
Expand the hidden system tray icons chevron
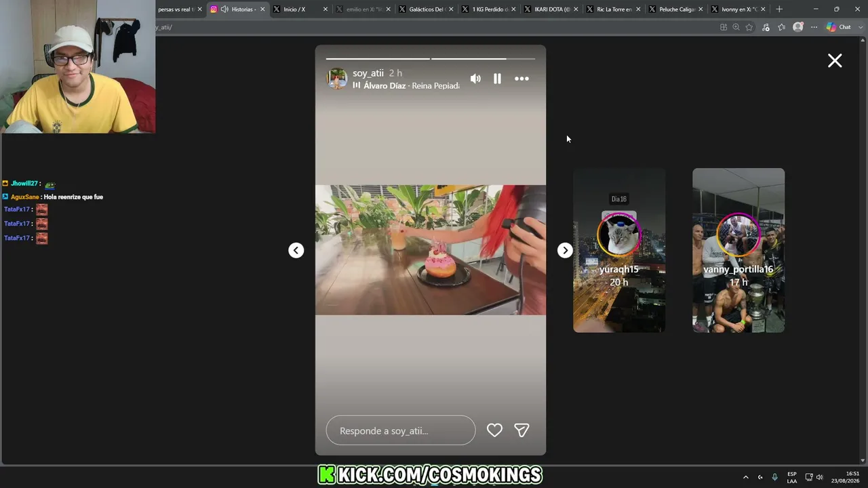(x=746, y=477)
